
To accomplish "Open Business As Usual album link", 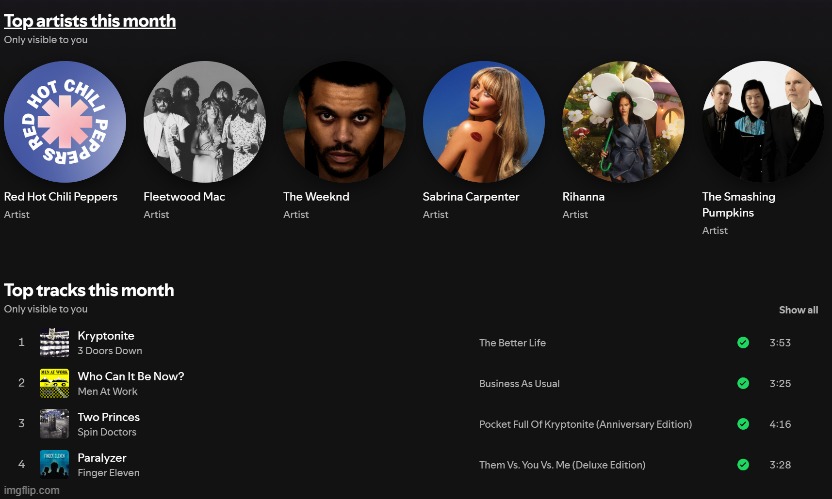I will pyautogui.click(x=519, y=384).
